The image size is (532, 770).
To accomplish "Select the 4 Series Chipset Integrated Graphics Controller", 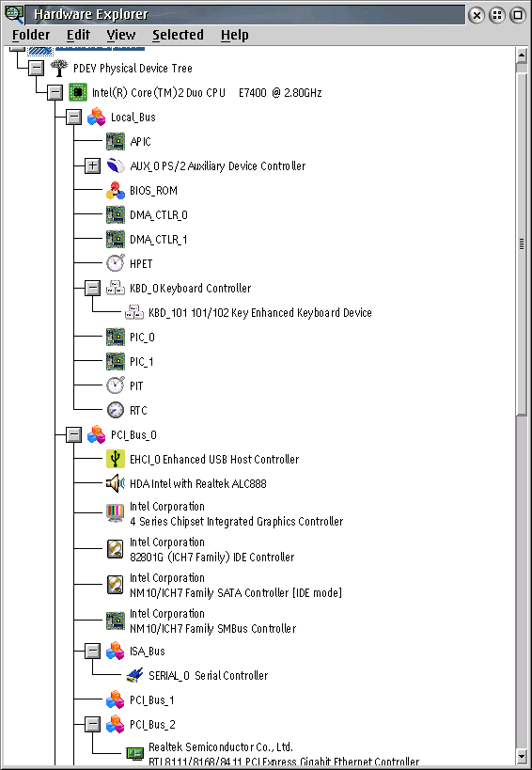I will [237, 513].
